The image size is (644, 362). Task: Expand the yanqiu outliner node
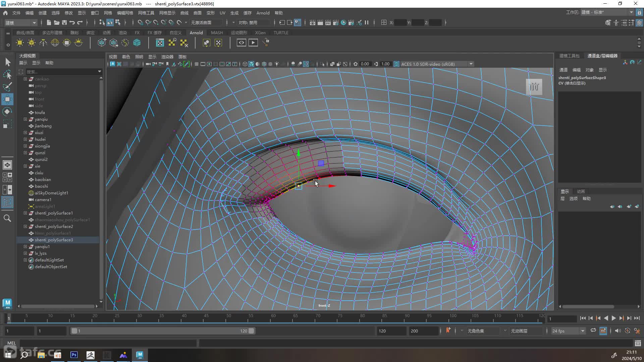[25, 119]
